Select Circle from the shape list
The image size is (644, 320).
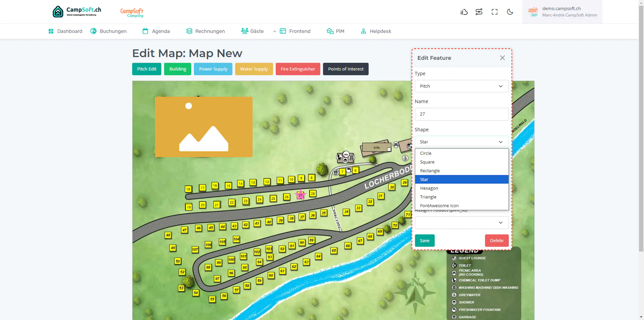click(462, 153)
